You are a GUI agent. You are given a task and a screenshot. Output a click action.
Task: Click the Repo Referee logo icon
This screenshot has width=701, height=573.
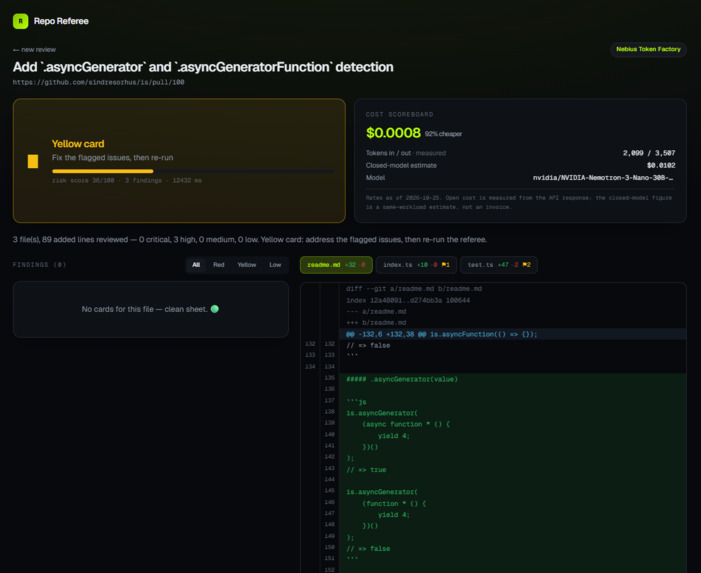(x=21, y=21)
